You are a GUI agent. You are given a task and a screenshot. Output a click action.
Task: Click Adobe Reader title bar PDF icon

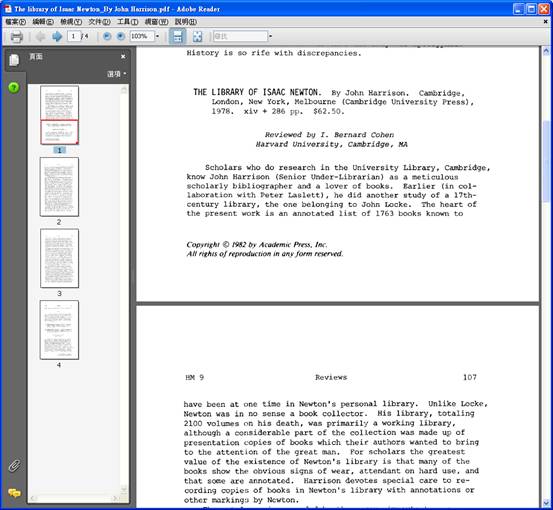(8, 9)
